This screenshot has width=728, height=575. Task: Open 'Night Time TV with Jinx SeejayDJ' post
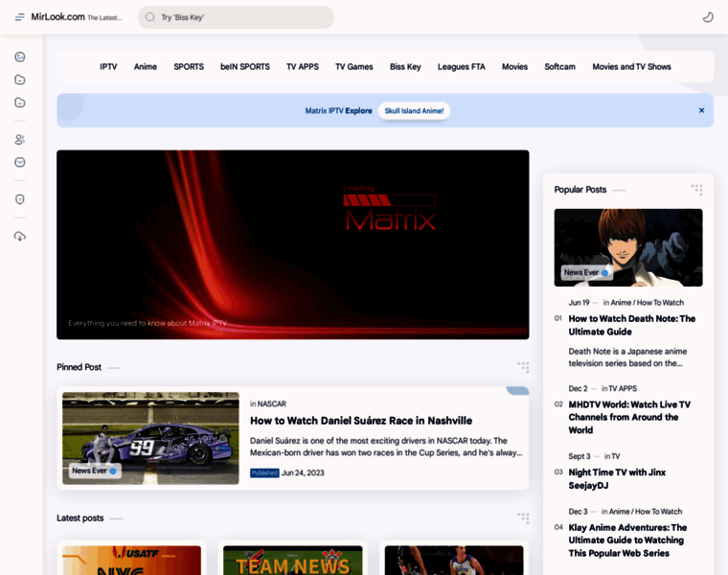617,479
